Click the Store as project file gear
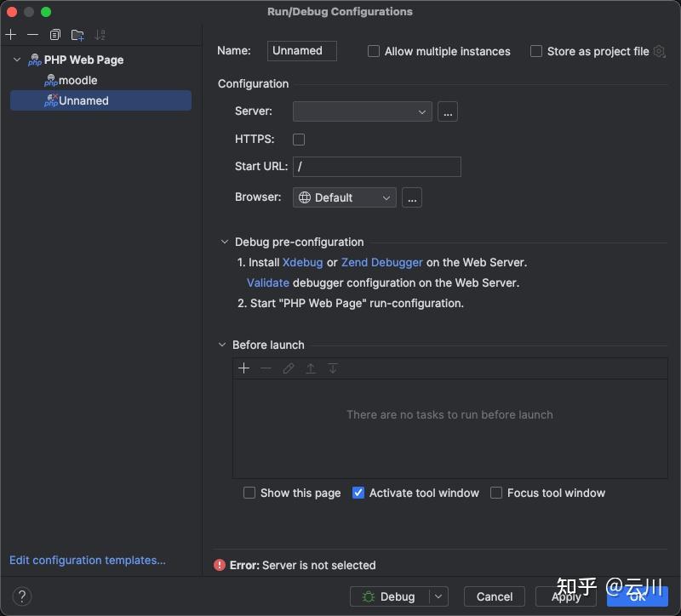Image resolution: width=681 pixels, height=616 pixels. (659, 52)
